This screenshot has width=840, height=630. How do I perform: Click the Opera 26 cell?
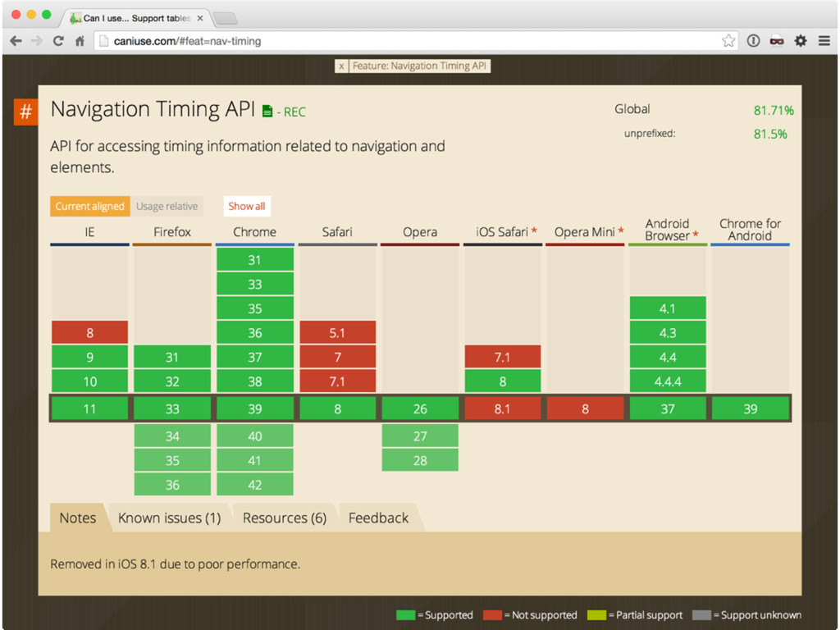click(420, 409)
